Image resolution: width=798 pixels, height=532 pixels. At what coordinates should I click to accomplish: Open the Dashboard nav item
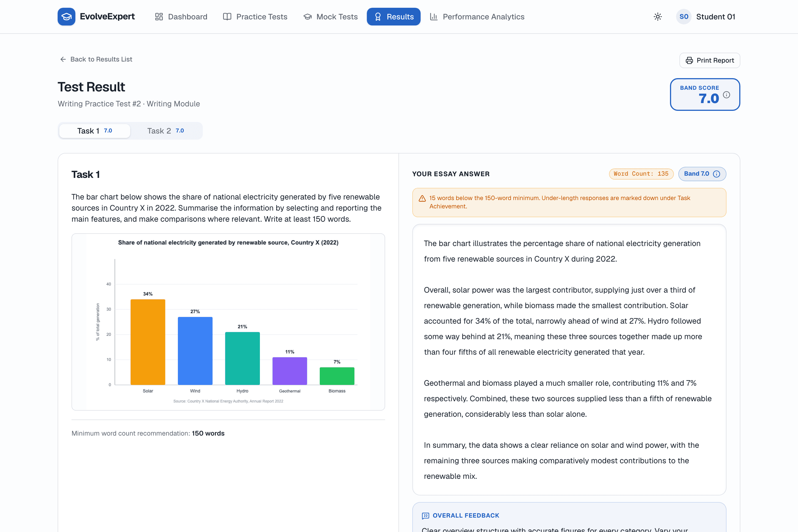(181, 17)
